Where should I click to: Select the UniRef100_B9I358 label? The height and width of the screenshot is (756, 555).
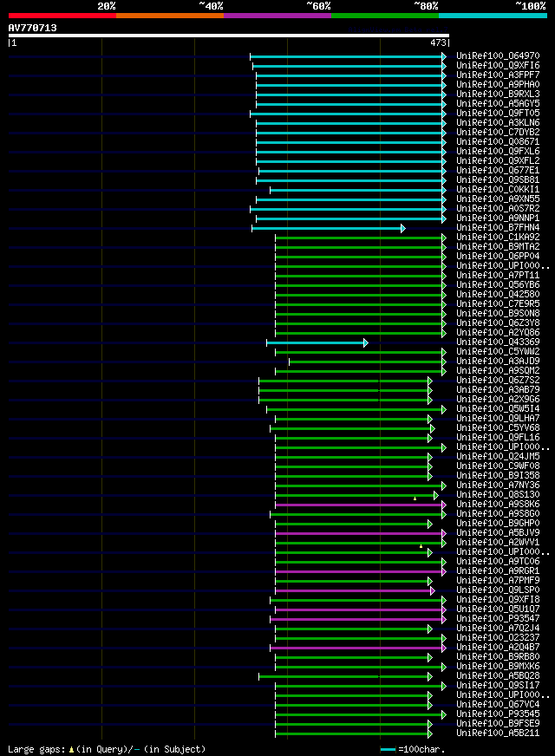pyautogui.click(x=498, y=476)
